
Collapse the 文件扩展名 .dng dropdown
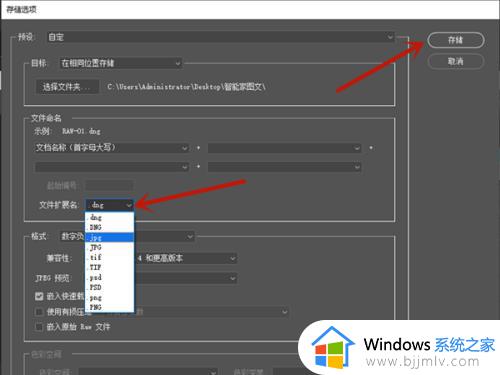(x=110, y=205)
